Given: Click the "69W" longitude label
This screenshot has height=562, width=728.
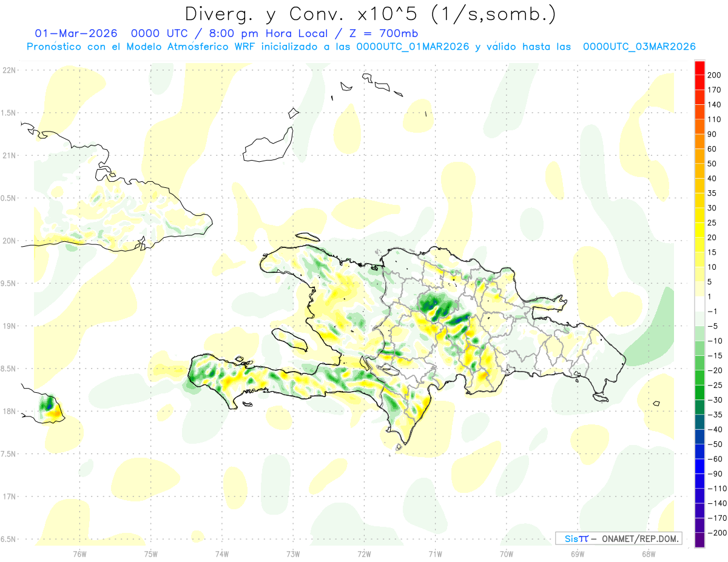Looking at the screenshot, I should pos(577,554).
